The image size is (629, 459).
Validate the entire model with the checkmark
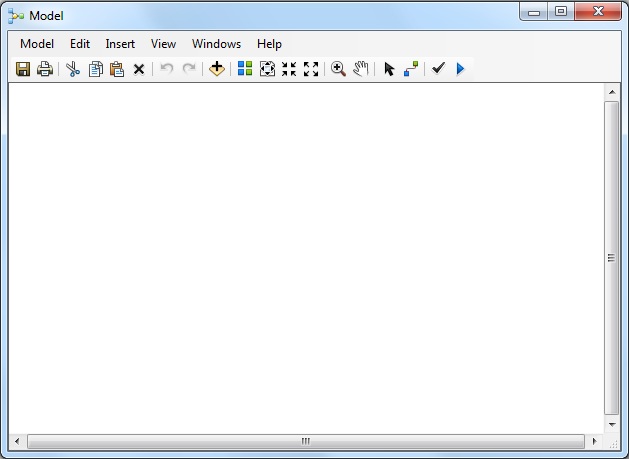(x=438, y=69)
